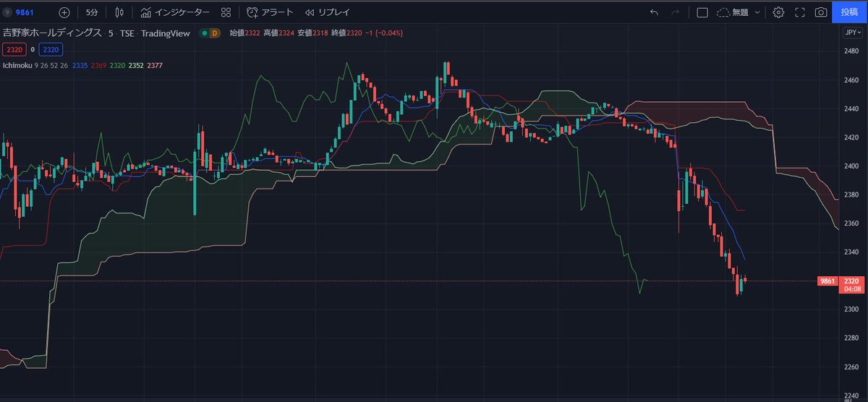The image size is (868, 402).
Task: Open the JPY currency dropdown
Action: pos(851,33)
